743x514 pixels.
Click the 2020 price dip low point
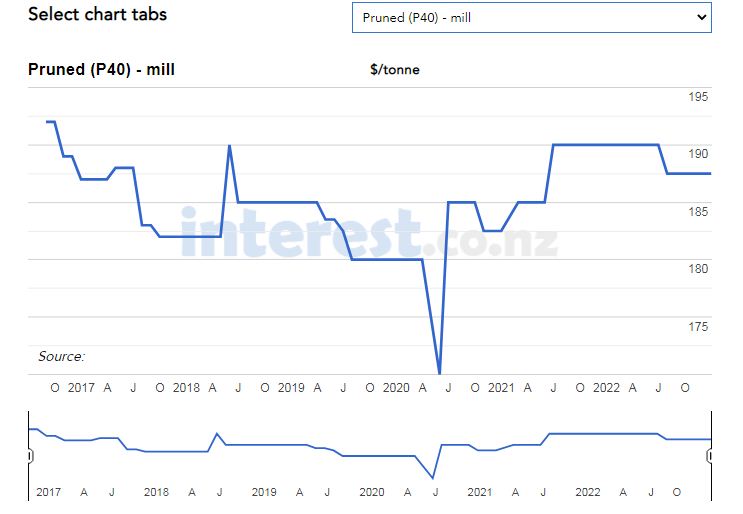440,373
